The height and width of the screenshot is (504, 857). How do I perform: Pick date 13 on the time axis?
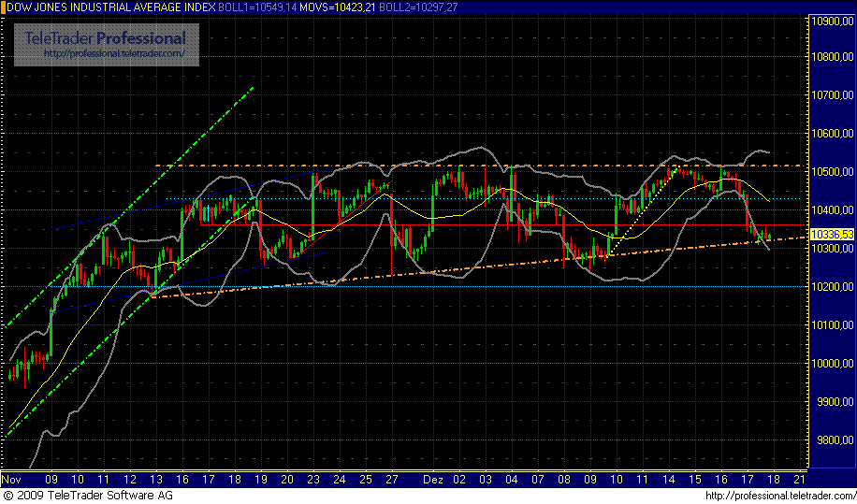(156, 480)
